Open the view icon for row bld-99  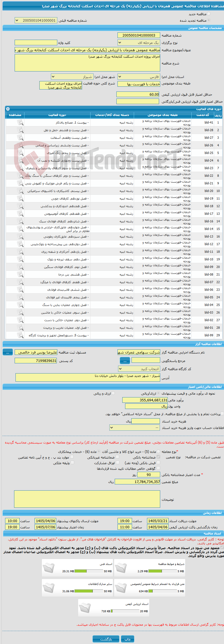click(20, 335)
